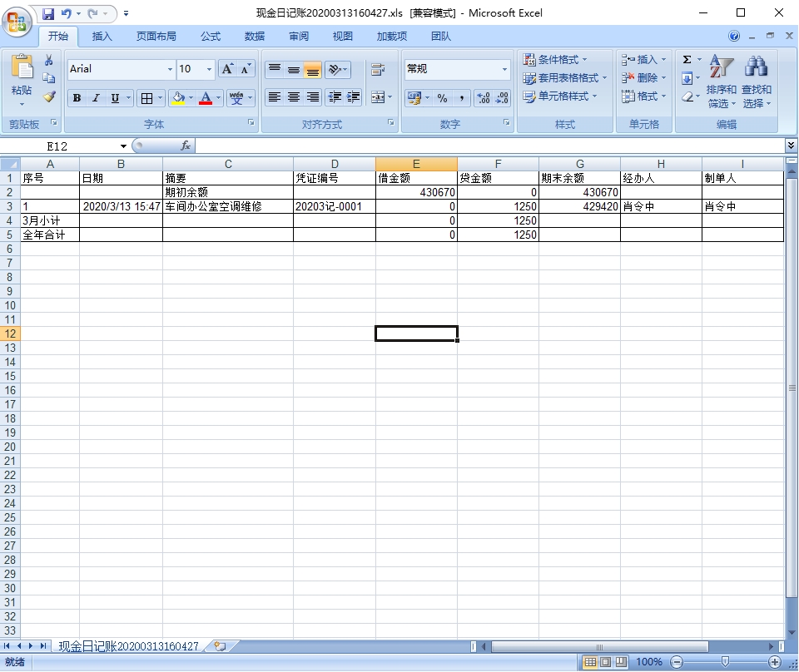Click the Format Painter brush icon
The width and height of the screenshot is (799, 672).
coord(49,96)
